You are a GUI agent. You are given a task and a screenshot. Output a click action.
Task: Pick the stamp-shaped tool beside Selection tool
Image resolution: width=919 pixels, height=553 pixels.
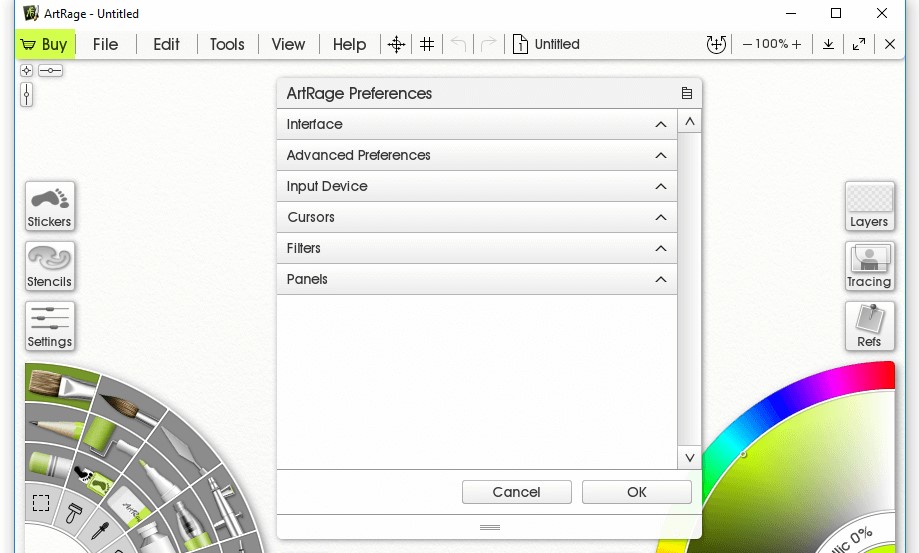point(74,513)
